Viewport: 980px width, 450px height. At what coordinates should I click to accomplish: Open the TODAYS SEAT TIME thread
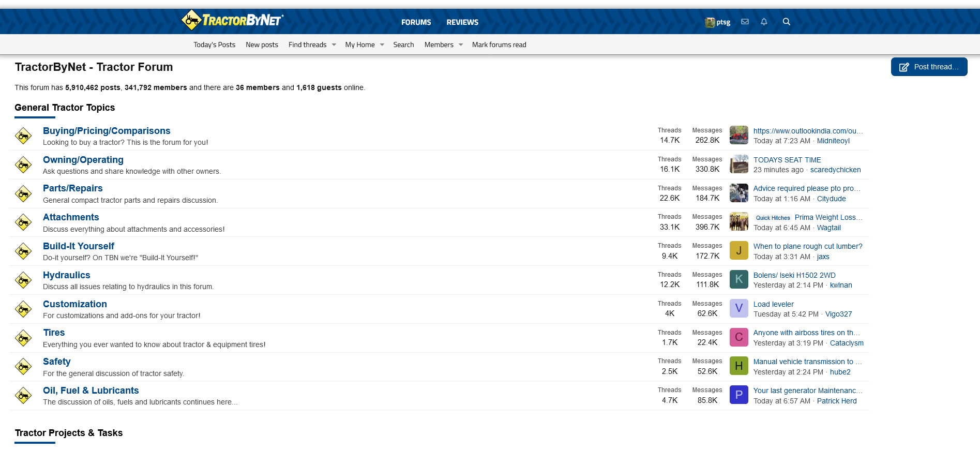tap(787, 160)
